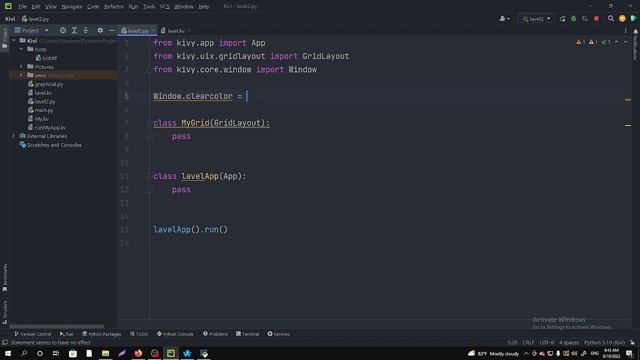The width and height of the screenshot is (640, 360).
Task: Click the Project panel horizontal scrollbar
Action: [x=56, y=327]
